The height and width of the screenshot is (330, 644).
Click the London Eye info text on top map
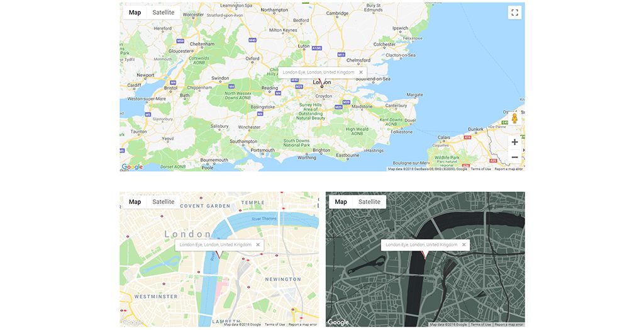tap(318, 72)
